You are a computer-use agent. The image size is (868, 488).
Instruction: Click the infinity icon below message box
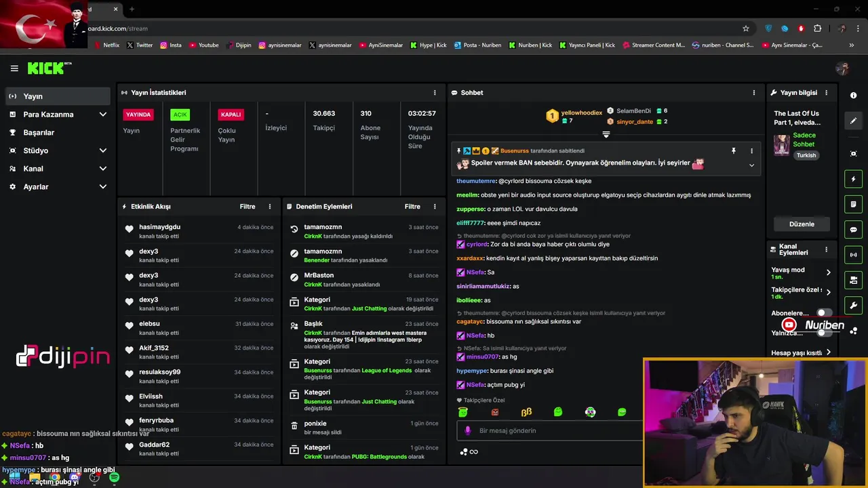(x=473, y=452)
